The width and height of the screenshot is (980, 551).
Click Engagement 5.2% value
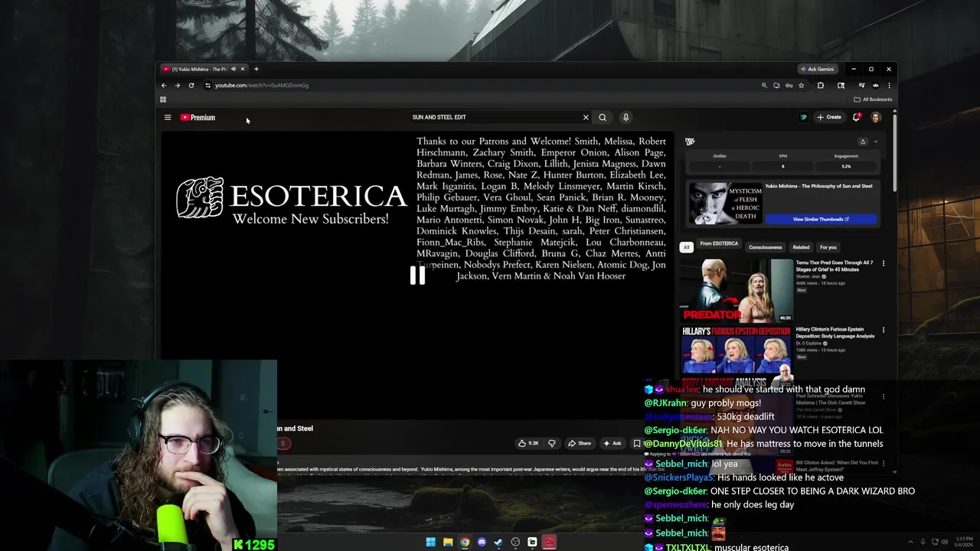(846, 166)
